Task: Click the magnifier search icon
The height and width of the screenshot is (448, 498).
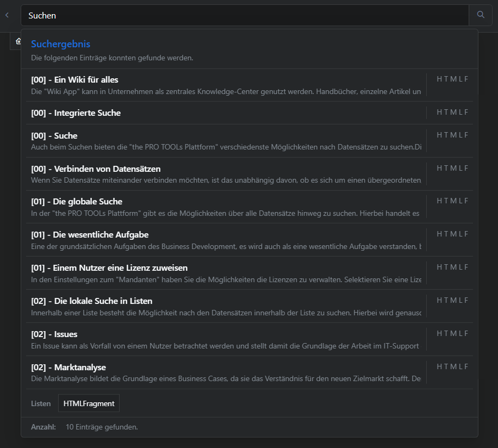Action: (481, 15)
